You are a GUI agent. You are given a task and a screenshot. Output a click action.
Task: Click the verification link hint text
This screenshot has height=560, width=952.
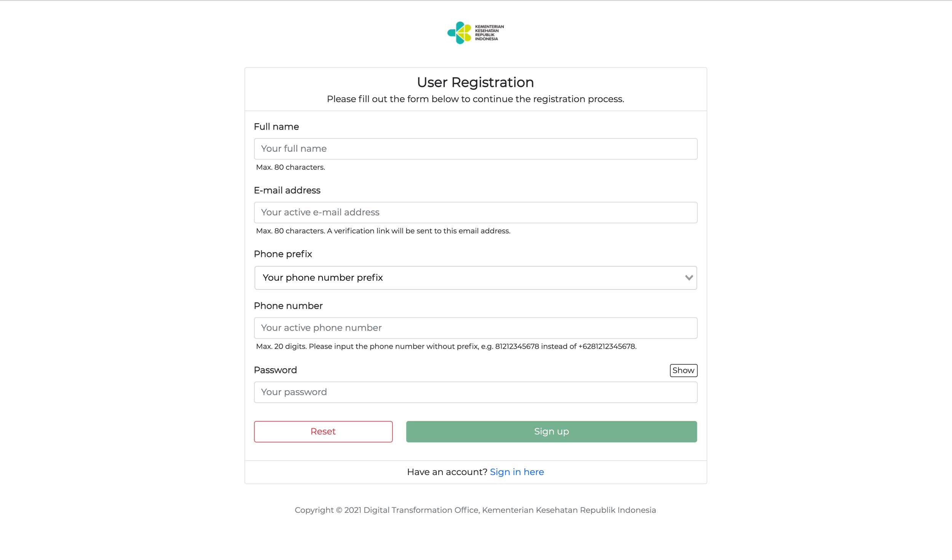(383, 231)
